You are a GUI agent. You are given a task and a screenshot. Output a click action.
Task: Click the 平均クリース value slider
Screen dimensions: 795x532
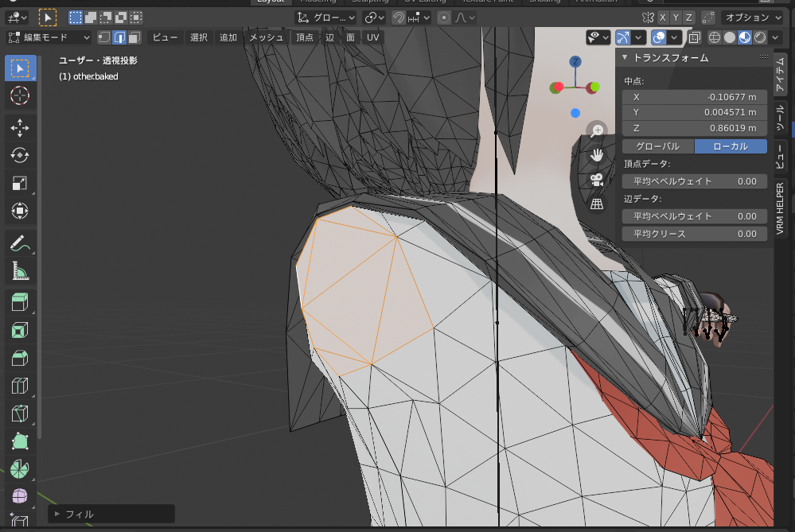[x=694, y=234]
